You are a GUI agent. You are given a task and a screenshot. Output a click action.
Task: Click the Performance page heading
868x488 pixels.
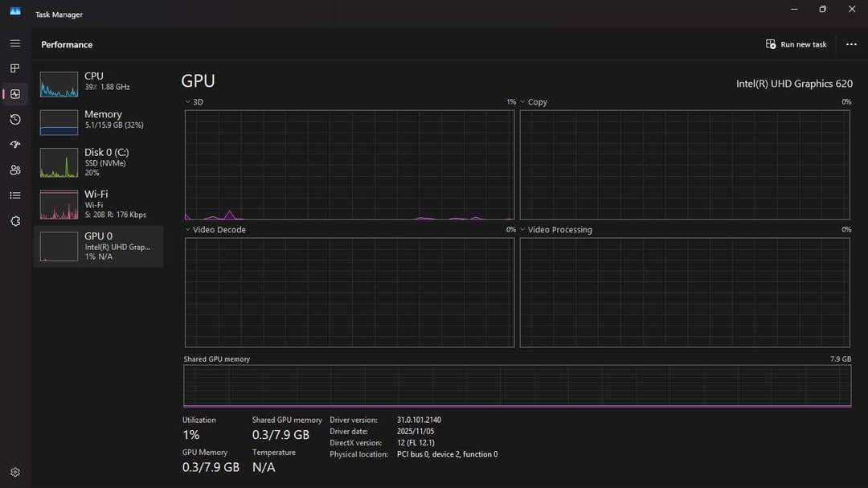pyautogui.click(x=67, y=44)
